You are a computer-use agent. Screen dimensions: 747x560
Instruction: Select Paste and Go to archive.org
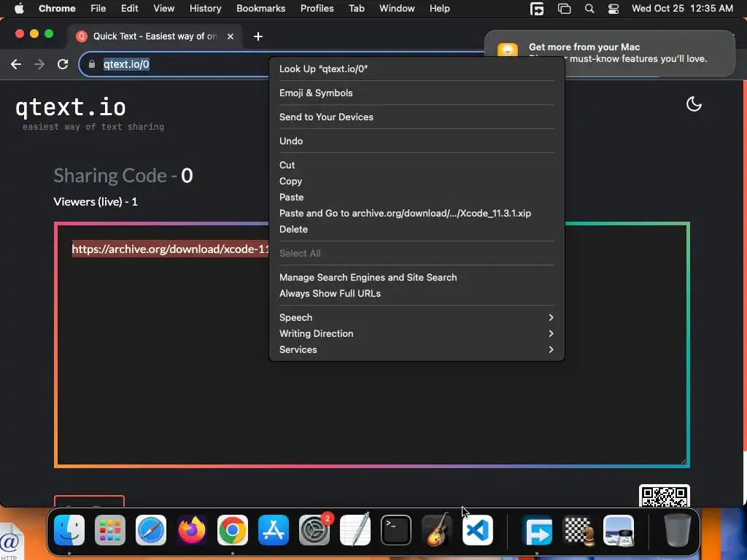coord(417,213)
